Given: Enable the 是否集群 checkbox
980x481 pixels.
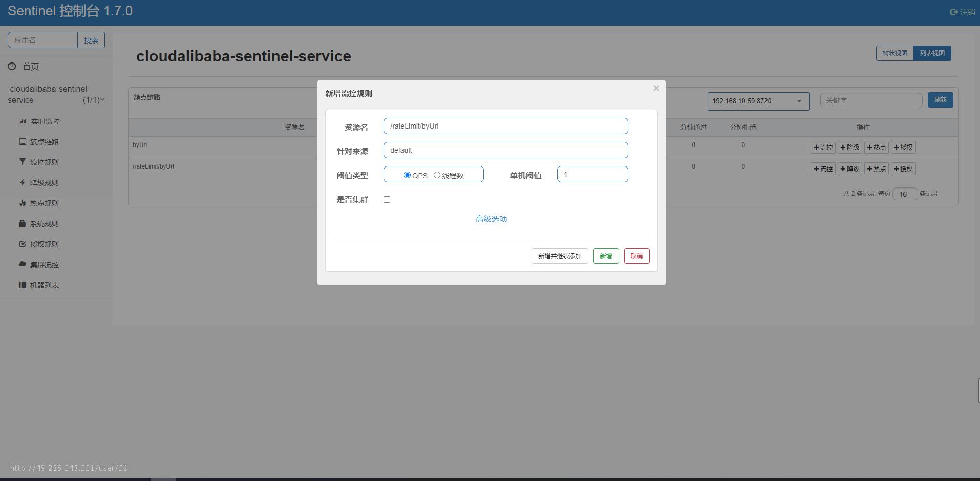Looking at the screenshot, I should [387, 200].
